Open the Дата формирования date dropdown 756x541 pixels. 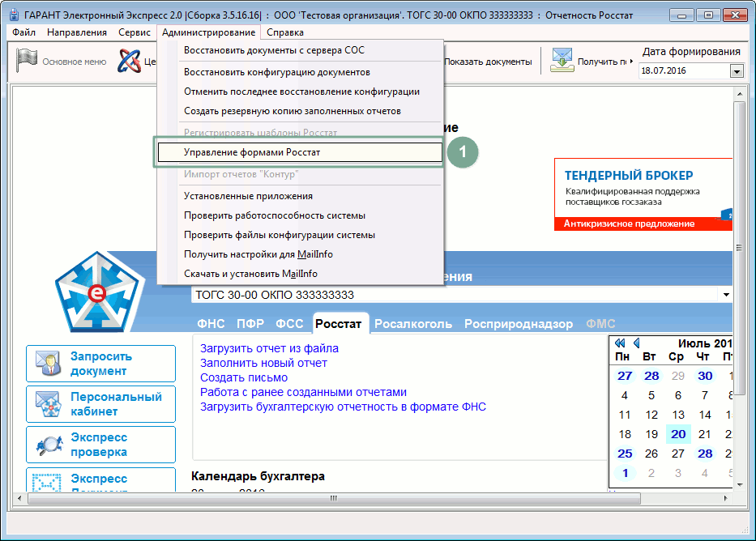737,71
